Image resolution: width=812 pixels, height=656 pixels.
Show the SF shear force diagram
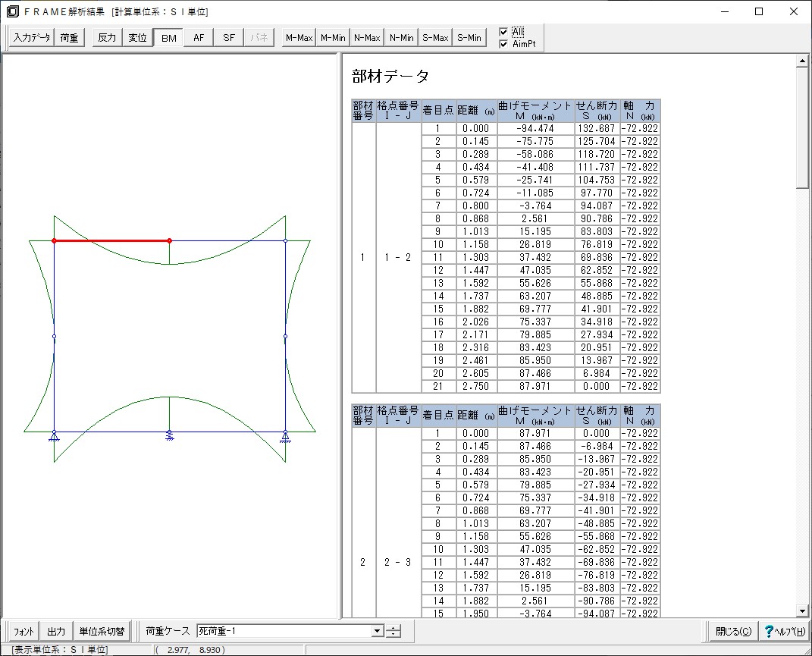(x=229, y=38)
